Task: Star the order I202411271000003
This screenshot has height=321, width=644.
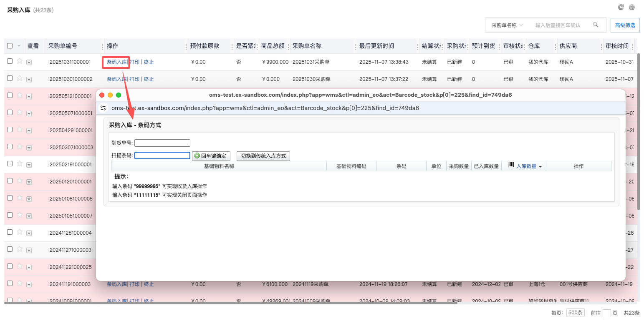Action: pyautogui.click(x=19, y=250)
